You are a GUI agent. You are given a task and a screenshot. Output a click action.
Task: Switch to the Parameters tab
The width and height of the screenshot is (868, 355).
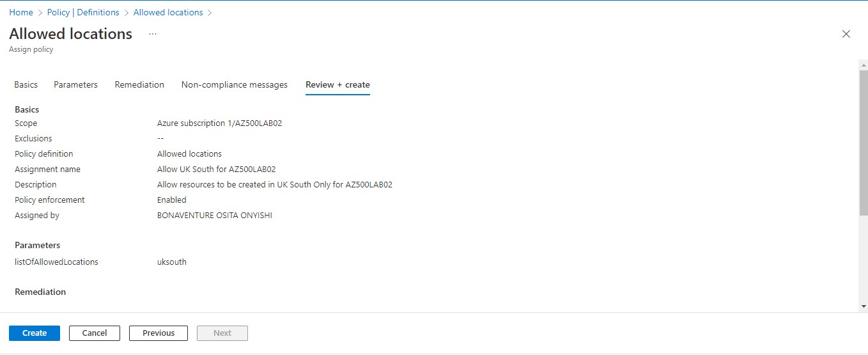pos(75,84)
